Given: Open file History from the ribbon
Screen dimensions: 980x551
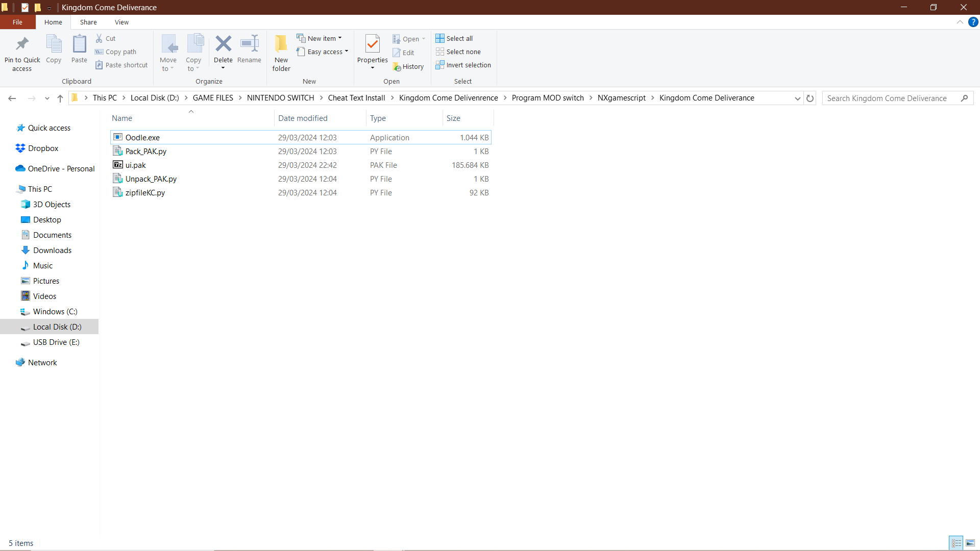Looking at the screenshot, I should pos(408,66).
